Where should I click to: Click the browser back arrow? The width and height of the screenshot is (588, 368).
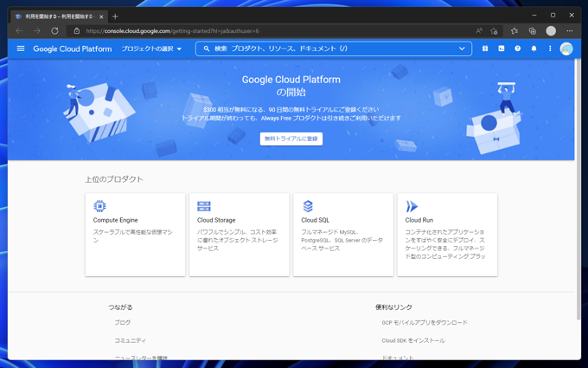19,31
